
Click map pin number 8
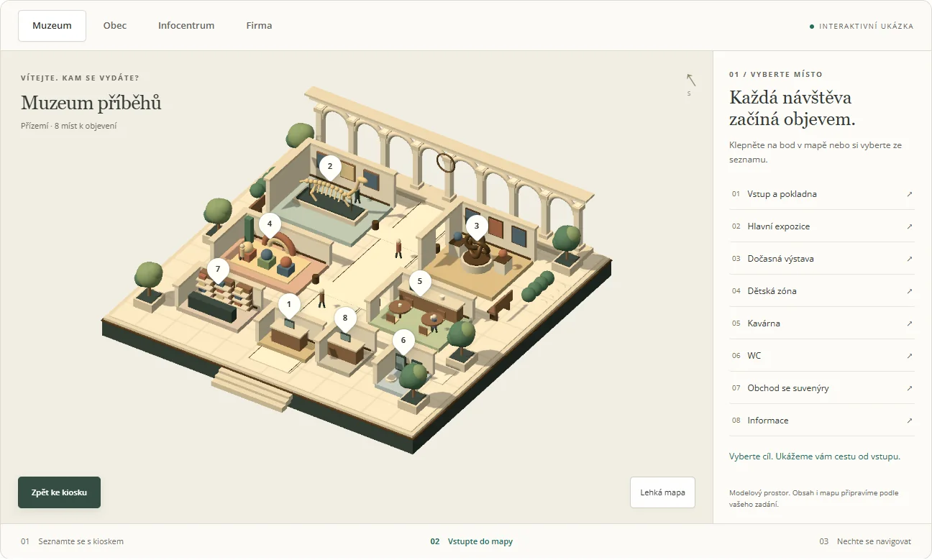click(x=345, y=319)
